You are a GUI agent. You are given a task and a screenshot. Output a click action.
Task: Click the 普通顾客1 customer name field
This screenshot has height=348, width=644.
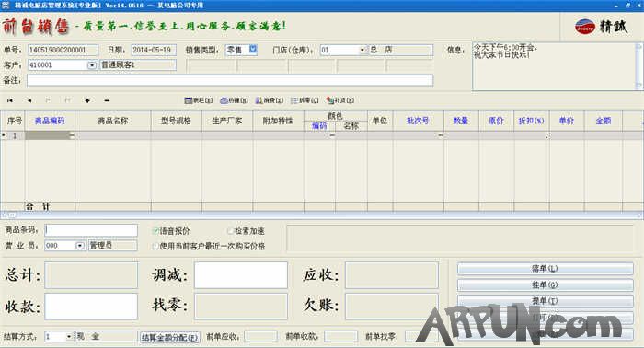(138, 65)
